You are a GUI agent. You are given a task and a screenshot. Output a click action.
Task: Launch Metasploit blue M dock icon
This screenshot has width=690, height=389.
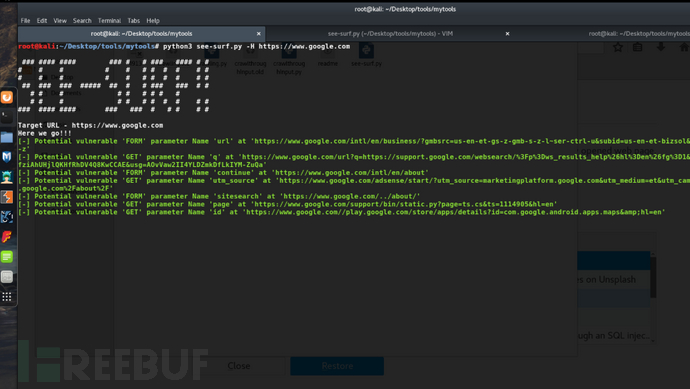point(7,157)
